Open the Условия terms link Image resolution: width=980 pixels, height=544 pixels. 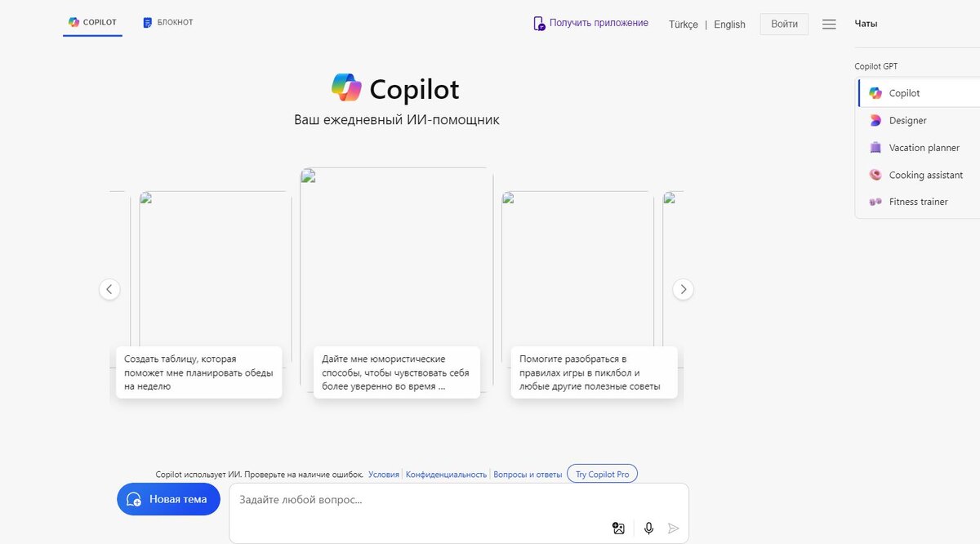coord(384,474)
